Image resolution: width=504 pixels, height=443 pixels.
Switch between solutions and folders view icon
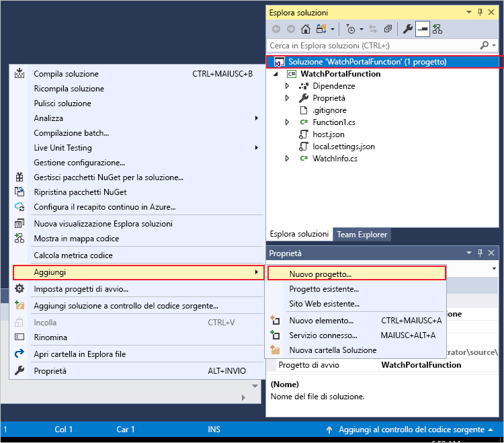[x=321, y=30]
